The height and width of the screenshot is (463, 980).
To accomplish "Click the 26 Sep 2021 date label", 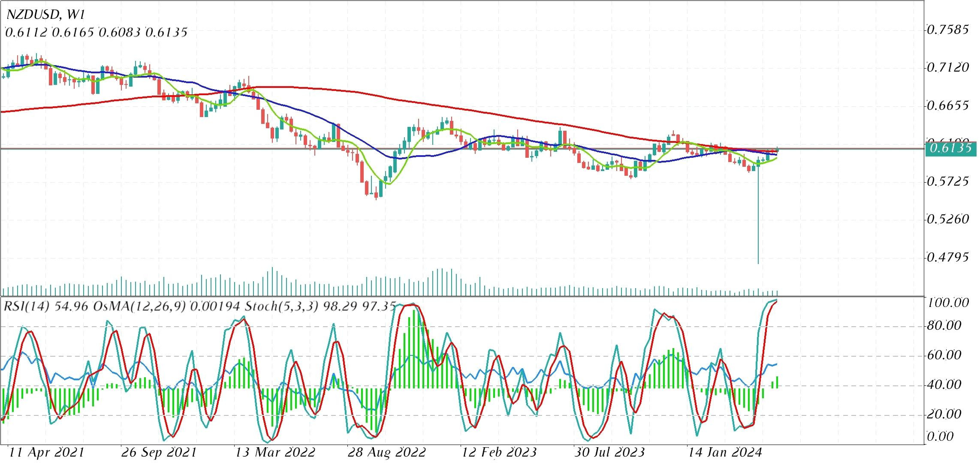I will (159, 453).
